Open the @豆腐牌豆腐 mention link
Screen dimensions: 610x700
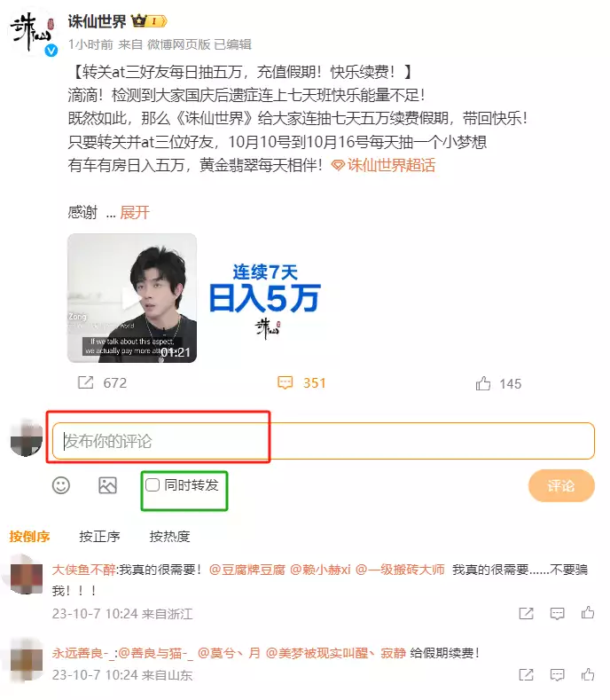click(246, 570)
